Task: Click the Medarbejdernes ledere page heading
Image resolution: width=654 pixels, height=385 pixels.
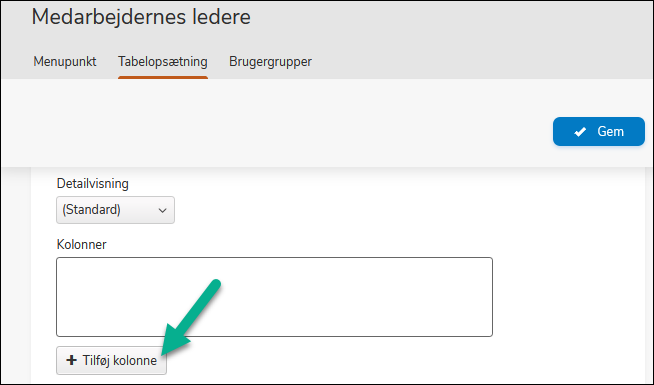Action: click(x=141, y=18)
